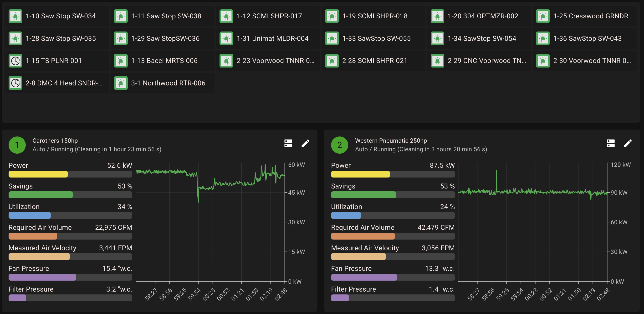Click the clock icon for 2-8 DMC 4 Head SNDR
The height and width of the screenshot is (314, 644).
pos(15,83)
